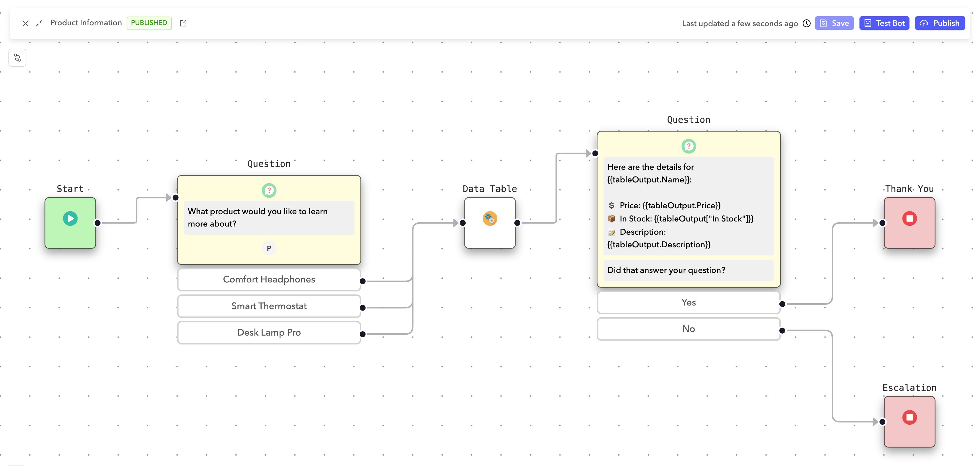The height and width of the screenshot is (466, 980).
Task: Select the Comfort Headphones option
Action: (x=269, y=279)
